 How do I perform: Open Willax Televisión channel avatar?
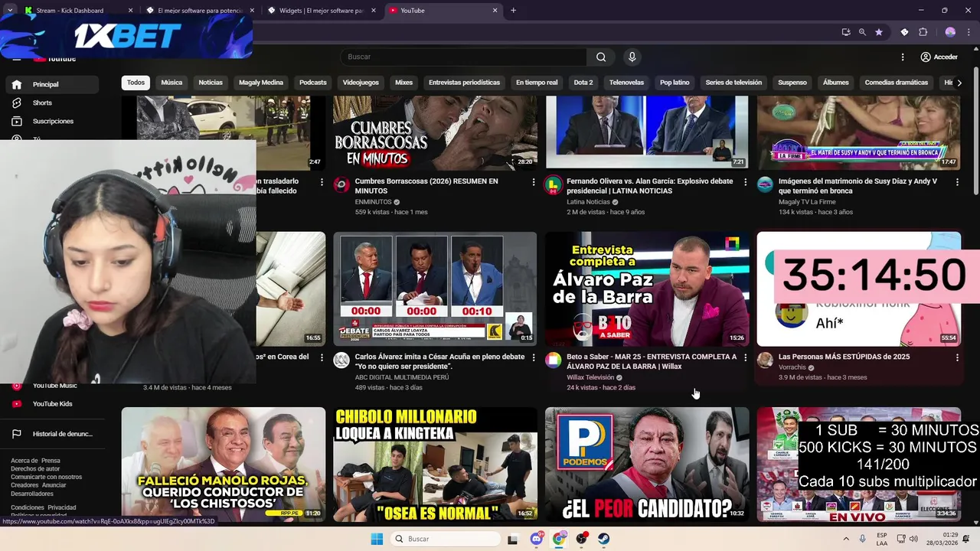point(553,360)
